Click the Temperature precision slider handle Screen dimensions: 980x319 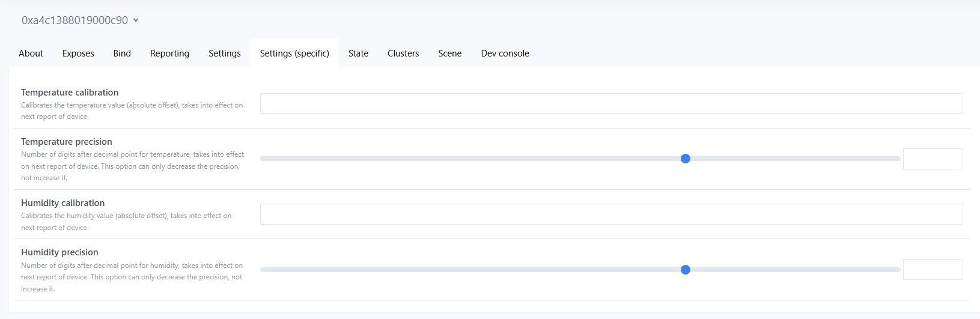[686, 159]
